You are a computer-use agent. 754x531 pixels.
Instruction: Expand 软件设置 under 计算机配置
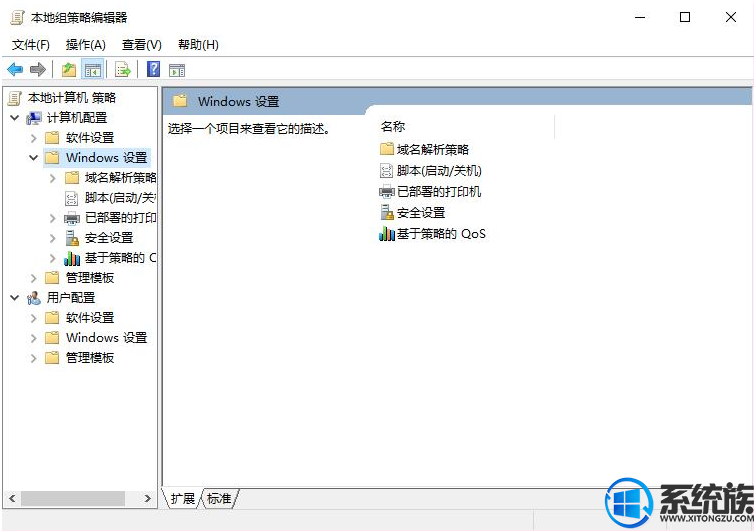34,138
